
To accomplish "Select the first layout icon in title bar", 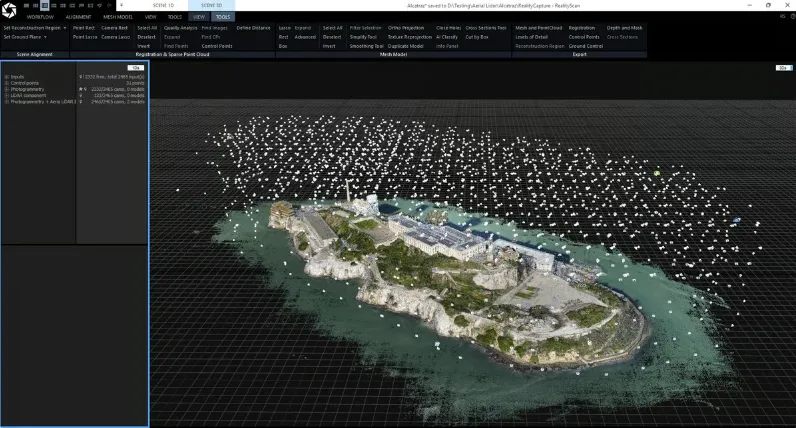I will click(x=26, y=6).
